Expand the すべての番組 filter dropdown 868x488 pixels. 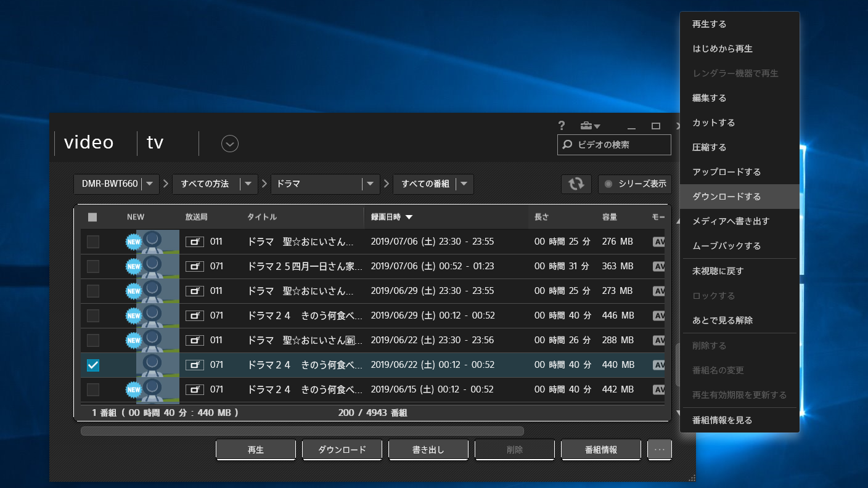[464, 184]
